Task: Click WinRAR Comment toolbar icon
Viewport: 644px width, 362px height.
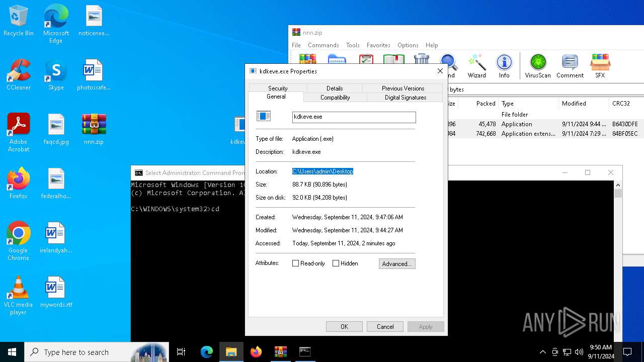Action: tap(570, 66)
